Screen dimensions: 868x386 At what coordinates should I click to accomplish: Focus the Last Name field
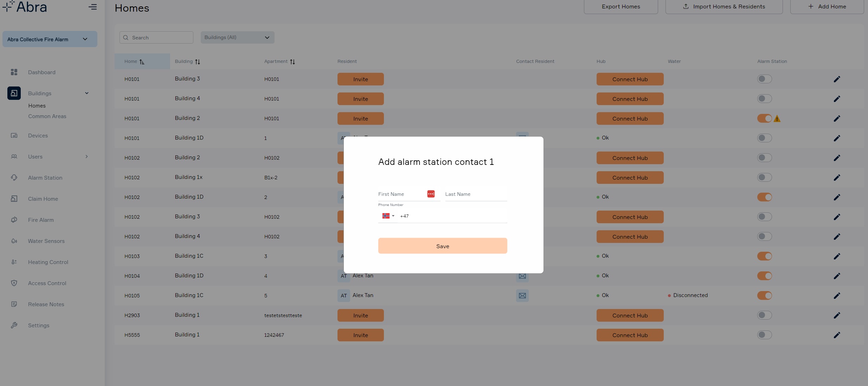(476, 194)
